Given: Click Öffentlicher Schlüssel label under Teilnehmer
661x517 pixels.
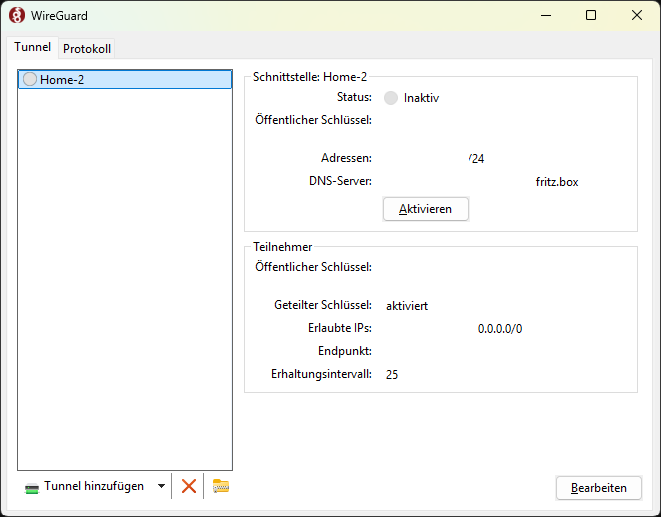Looking at the screenshot, I should (x=313, y=267).
